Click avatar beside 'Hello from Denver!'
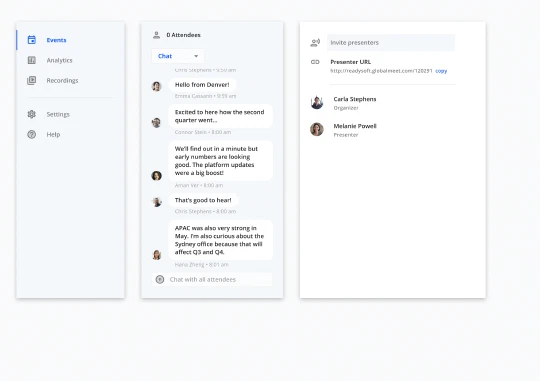Screen dimensions: 540x381 [157, 86]
